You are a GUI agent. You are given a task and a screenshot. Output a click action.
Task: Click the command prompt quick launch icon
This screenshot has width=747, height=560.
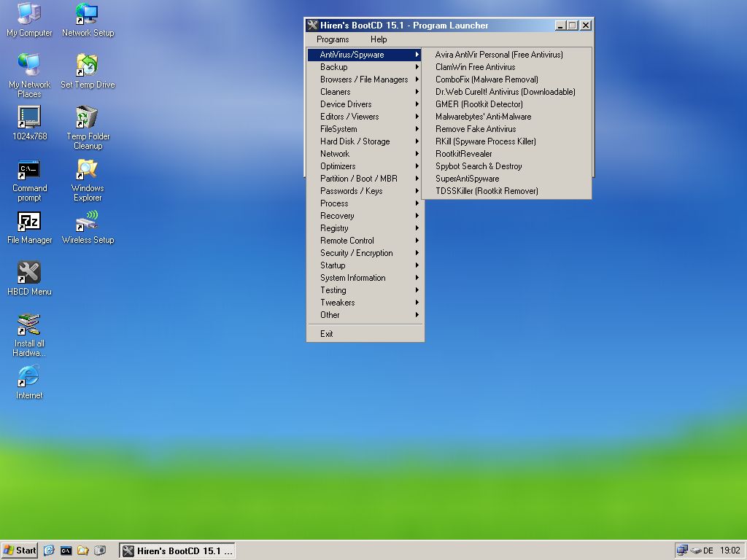[66, 551]
